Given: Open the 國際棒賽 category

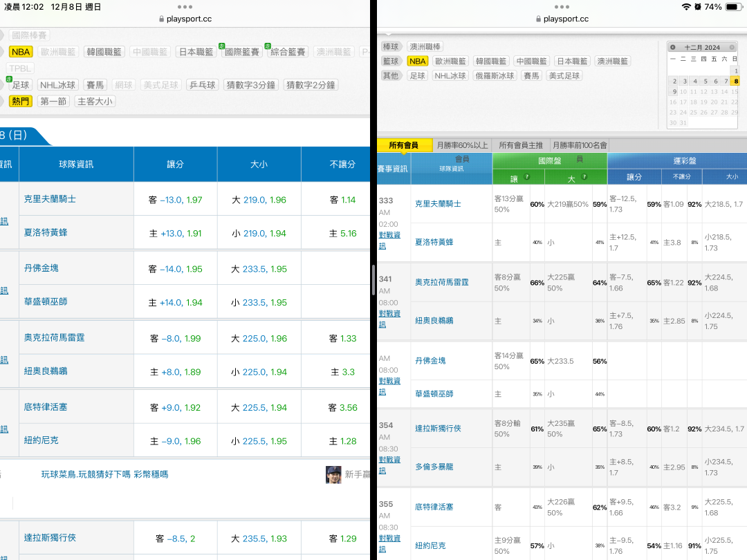Looking at the screenshot, I should (x=29, y=35).
